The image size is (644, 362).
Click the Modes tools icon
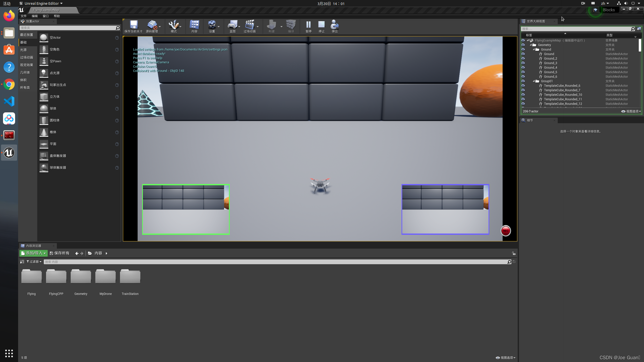pyautogui.click(x=174, y=25)
